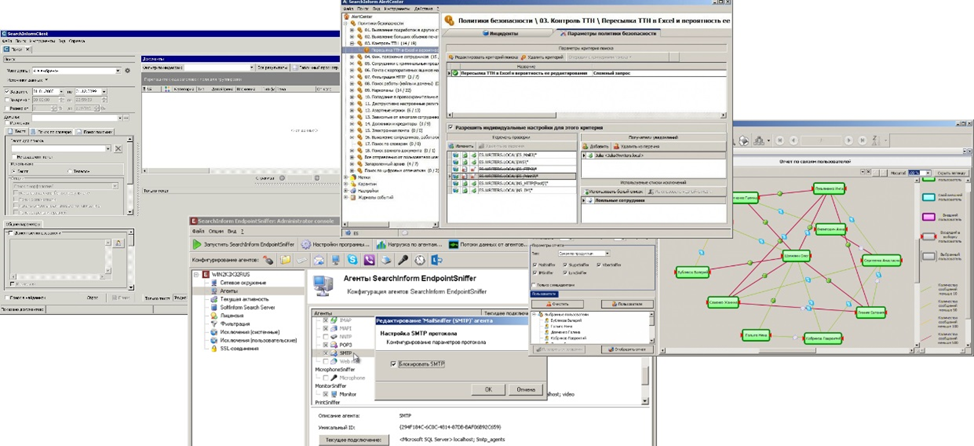Collapse the WIN2K3X32RUS root node
This screenshot has width=974, height=446.
click(197, 274)
